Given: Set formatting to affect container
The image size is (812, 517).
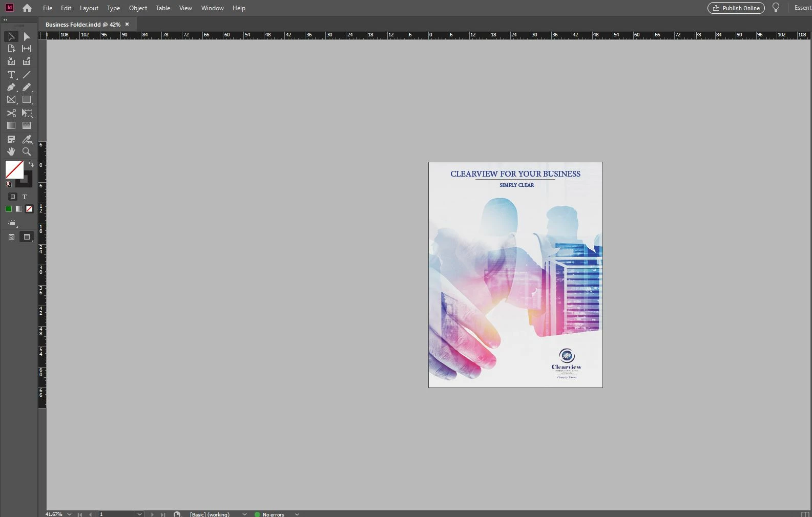Looking at the screenshot, I should (x=13, y=197).
